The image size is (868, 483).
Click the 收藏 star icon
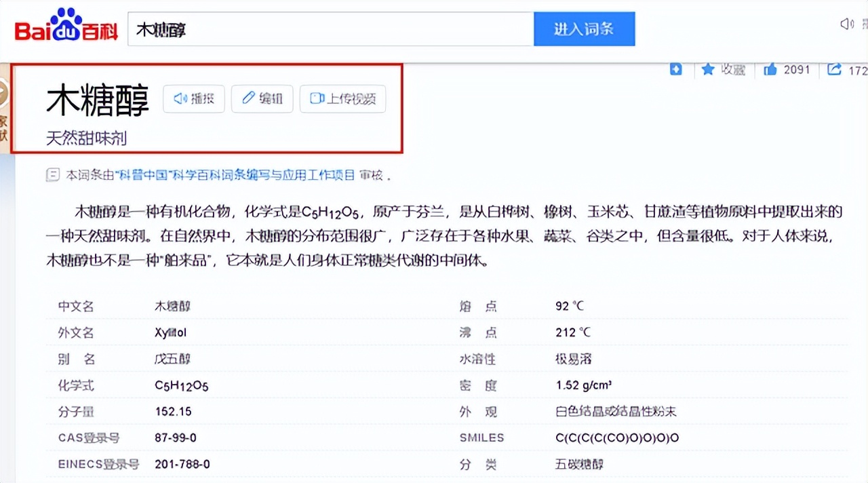click(708, 69)
